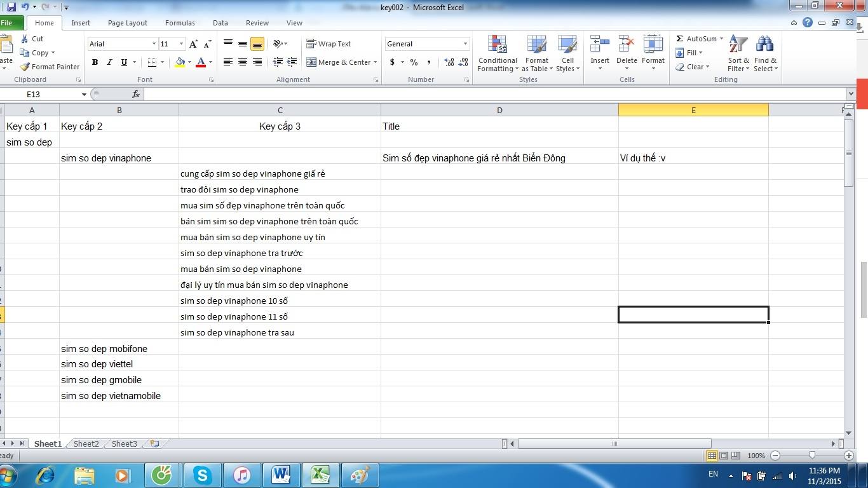Screen dimensions: 868x488
Task: Apply the Percent Style format
Action: (x=414, y=62)
